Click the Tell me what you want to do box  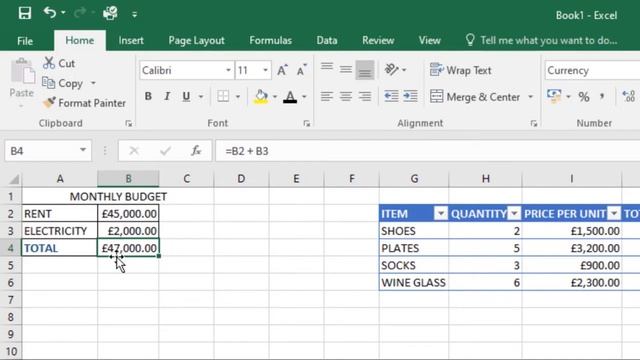click(541, 40)
